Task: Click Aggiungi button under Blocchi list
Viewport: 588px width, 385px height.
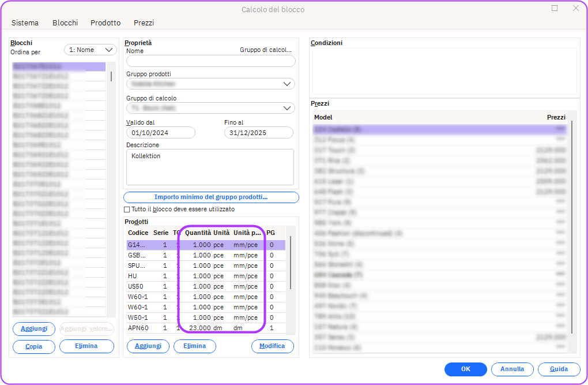Action: (x=34, y=328)
